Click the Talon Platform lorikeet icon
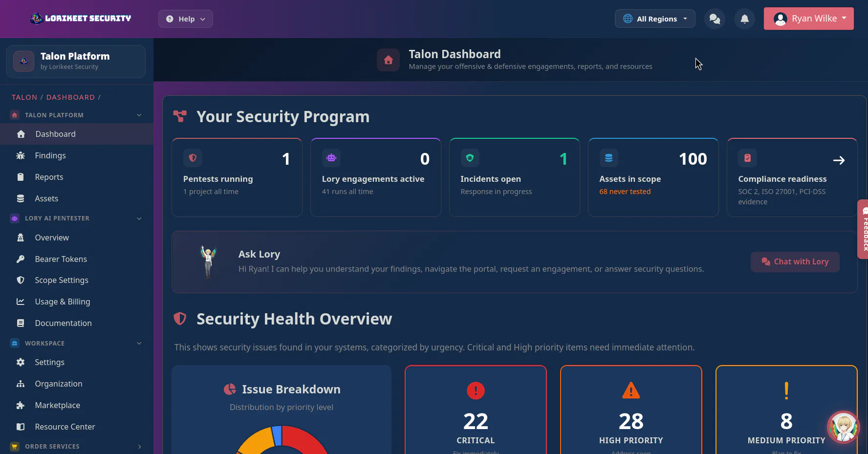868x454 pixels. 23,61
